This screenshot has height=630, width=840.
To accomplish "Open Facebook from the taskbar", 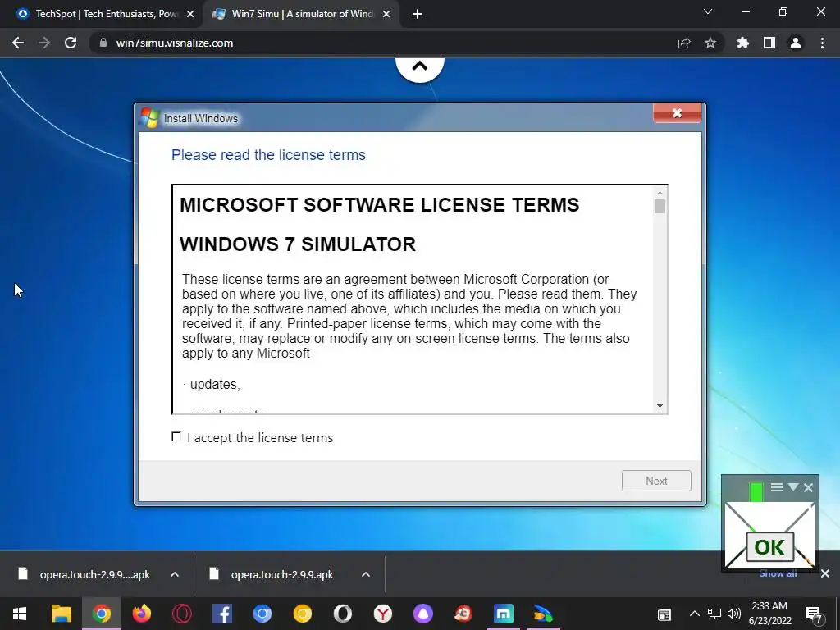I will tap(221, 614).
